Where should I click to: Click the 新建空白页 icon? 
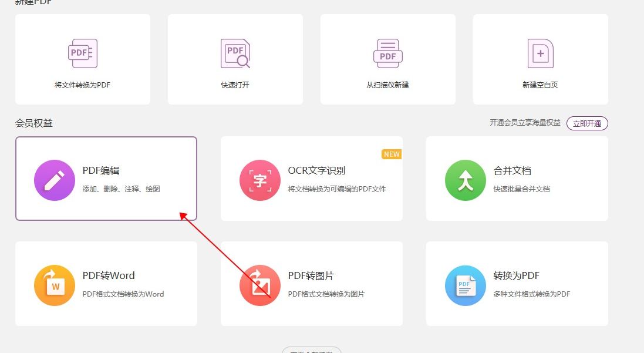click(540, 53)
